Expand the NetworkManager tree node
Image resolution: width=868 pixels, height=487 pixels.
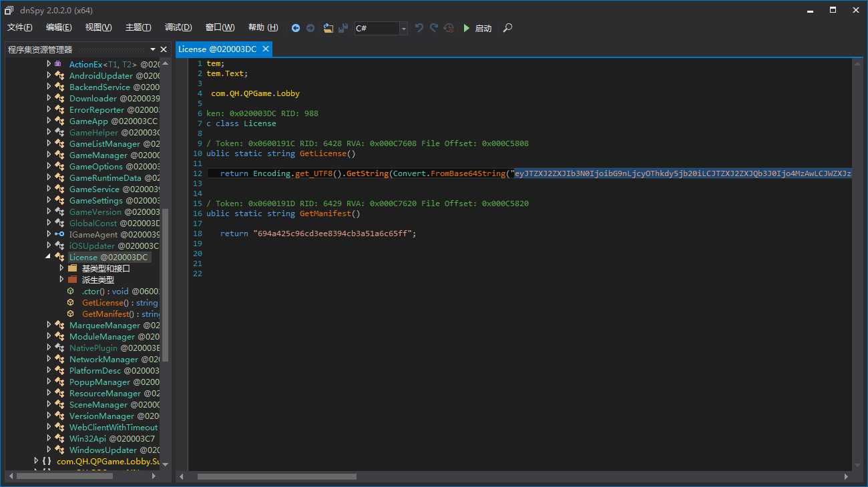(x=48, y=359)
